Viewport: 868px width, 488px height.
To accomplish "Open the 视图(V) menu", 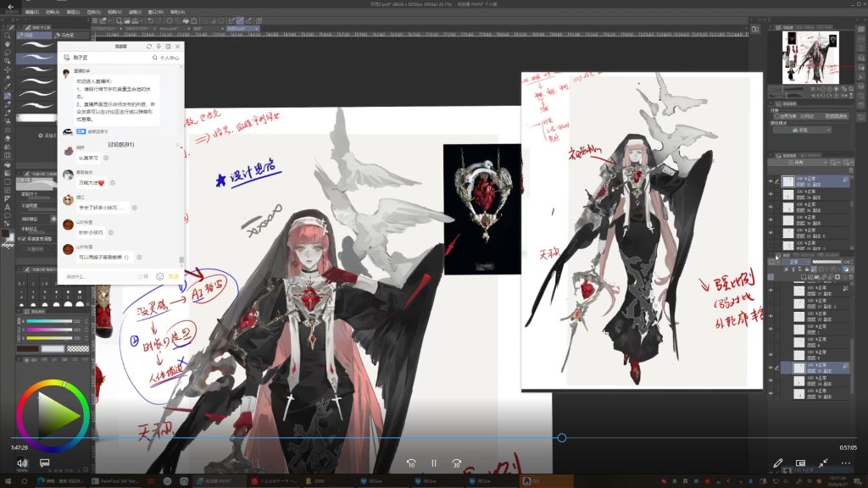I will [x=114, y=12].
